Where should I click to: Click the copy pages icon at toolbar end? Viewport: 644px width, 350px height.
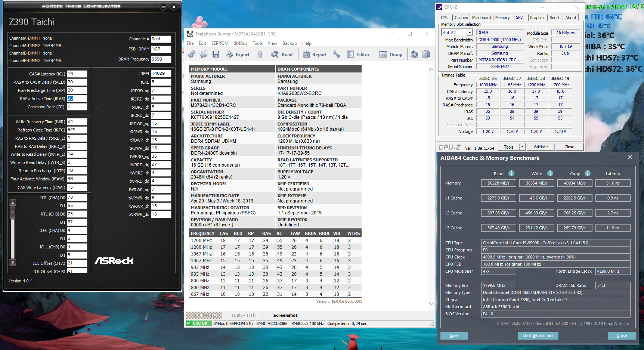pyautogui.click(x=426, y=55)
